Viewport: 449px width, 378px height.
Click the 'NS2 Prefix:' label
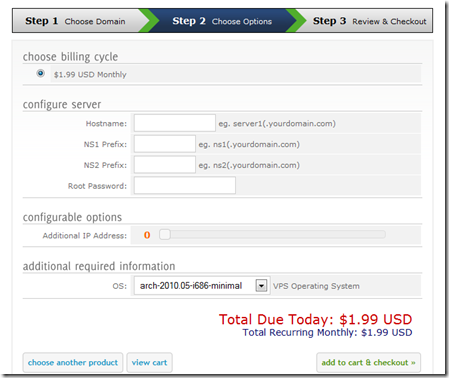click(x=105, y=165)
